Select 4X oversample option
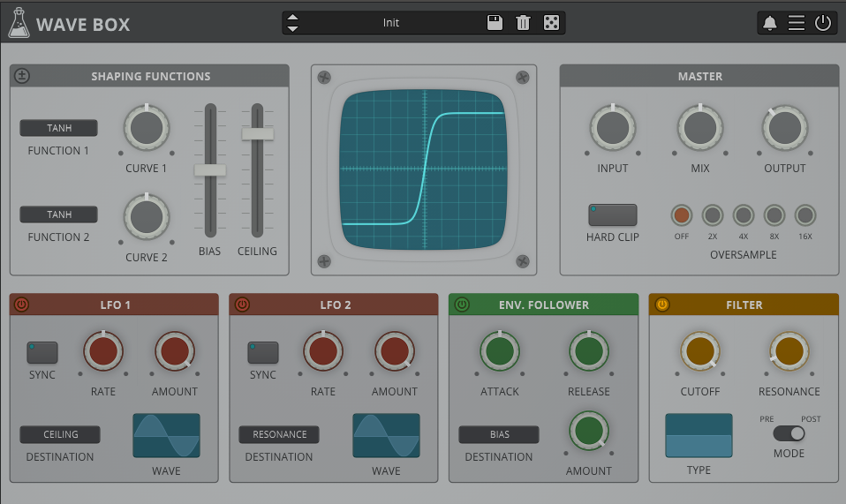846x504 pixels. click(x=744, y=215)
